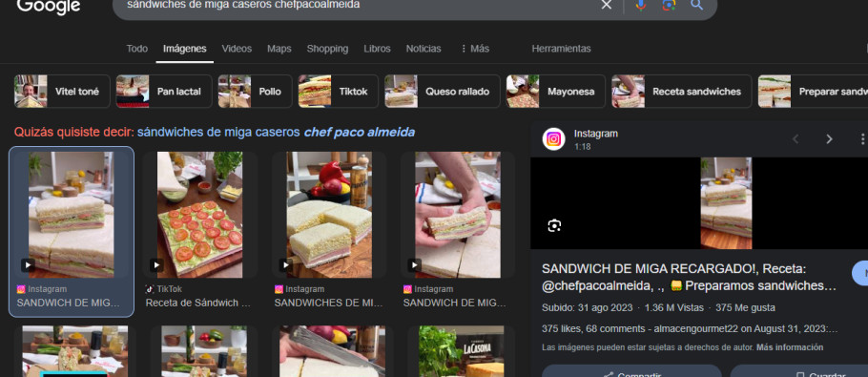Viewport: 868px width, 377px height.
Task: Click the Receta de Sándwich result title
Action: click(x=198, y=303)
